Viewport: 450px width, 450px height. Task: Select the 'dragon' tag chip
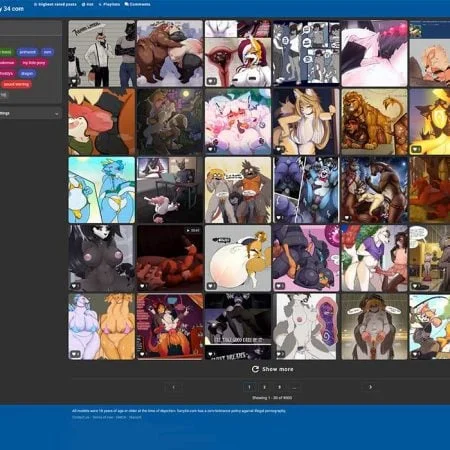click(x=27, y=74)
